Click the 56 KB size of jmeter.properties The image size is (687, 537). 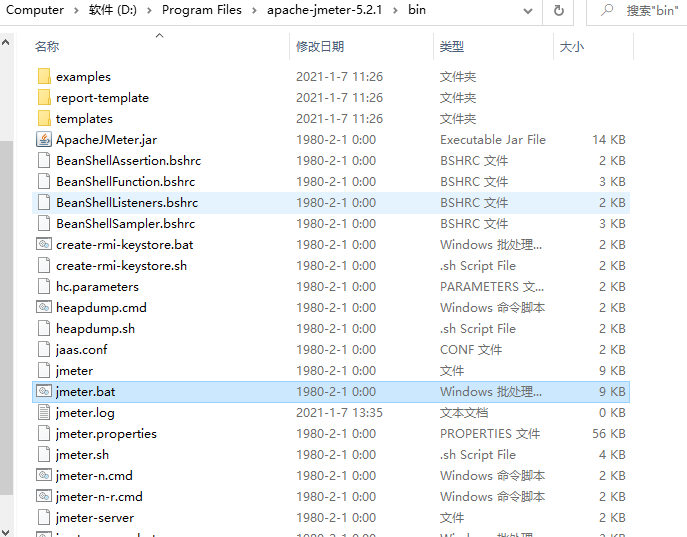609,434
